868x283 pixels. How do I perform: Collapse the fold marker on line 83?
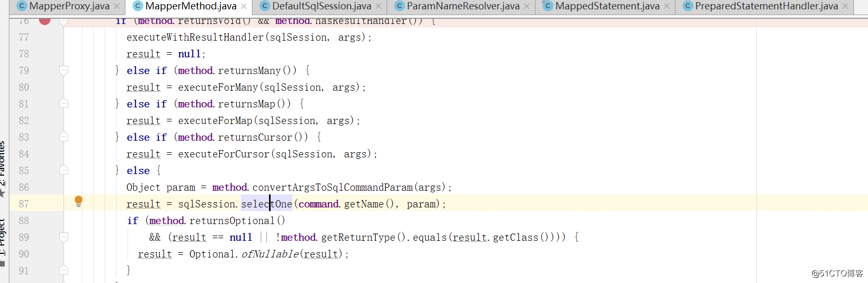point(64,137)
